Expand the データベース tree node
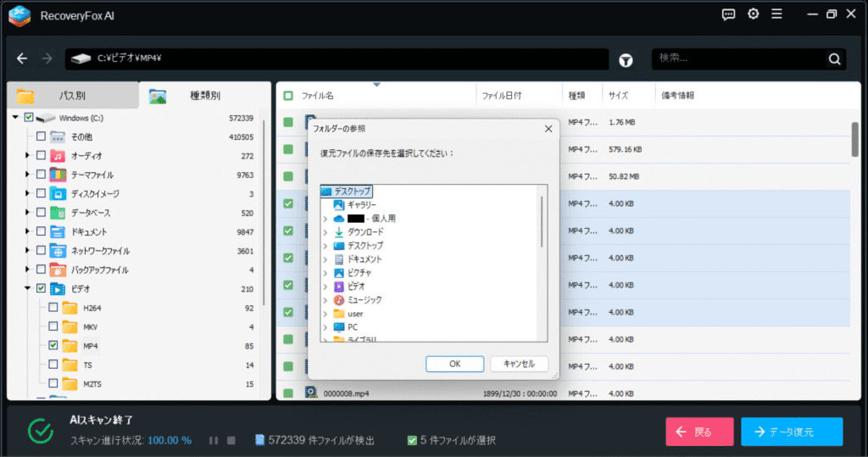 (27, 213)
